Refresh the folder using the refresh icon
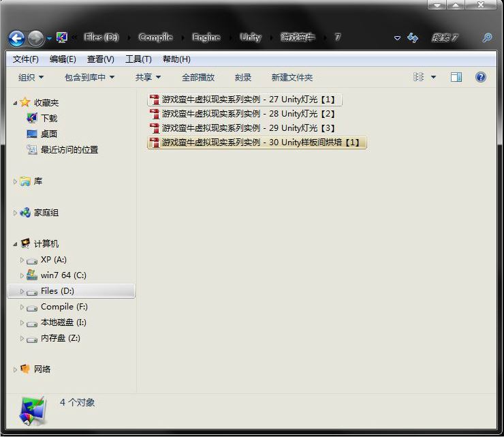Image resolution: width=504 pixels, height=437 pixels. (413, 38)
